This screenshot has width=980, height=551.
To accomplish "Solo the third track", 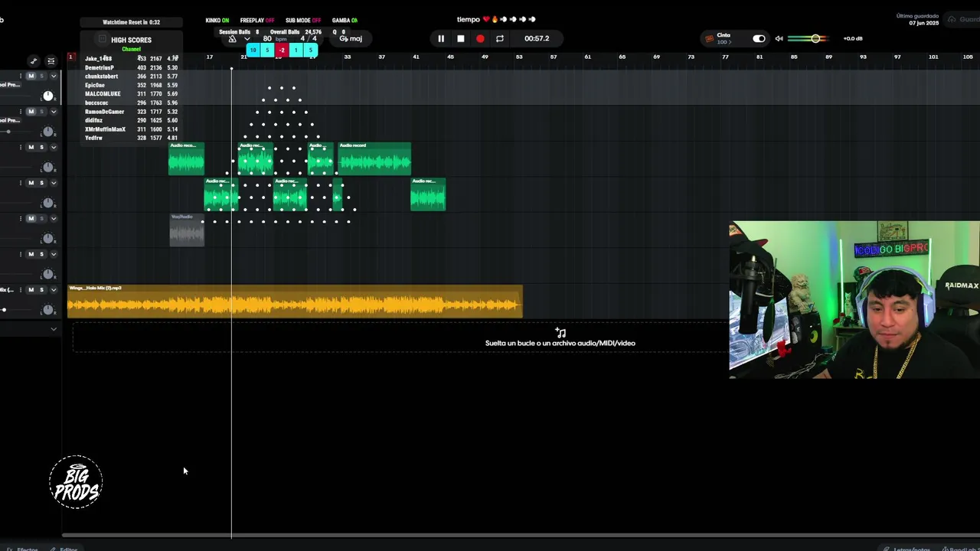I will [41, 147].
